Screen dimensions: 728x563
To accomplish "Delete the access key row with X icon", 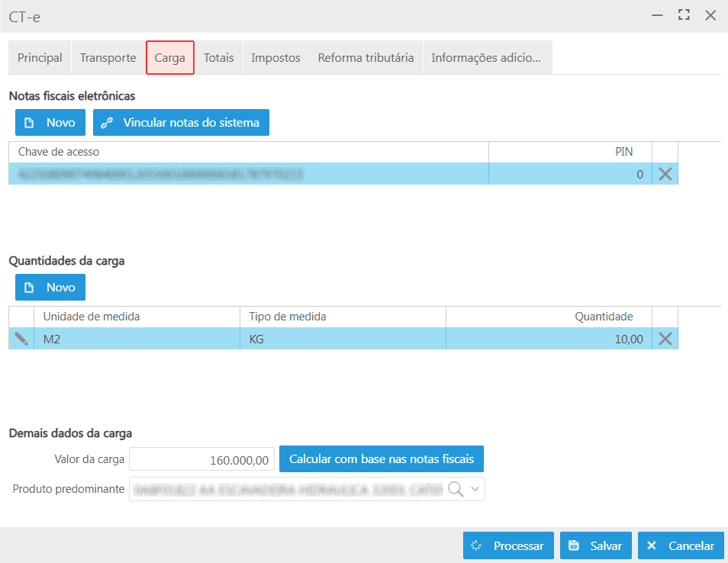I will (x=665, y=174).
